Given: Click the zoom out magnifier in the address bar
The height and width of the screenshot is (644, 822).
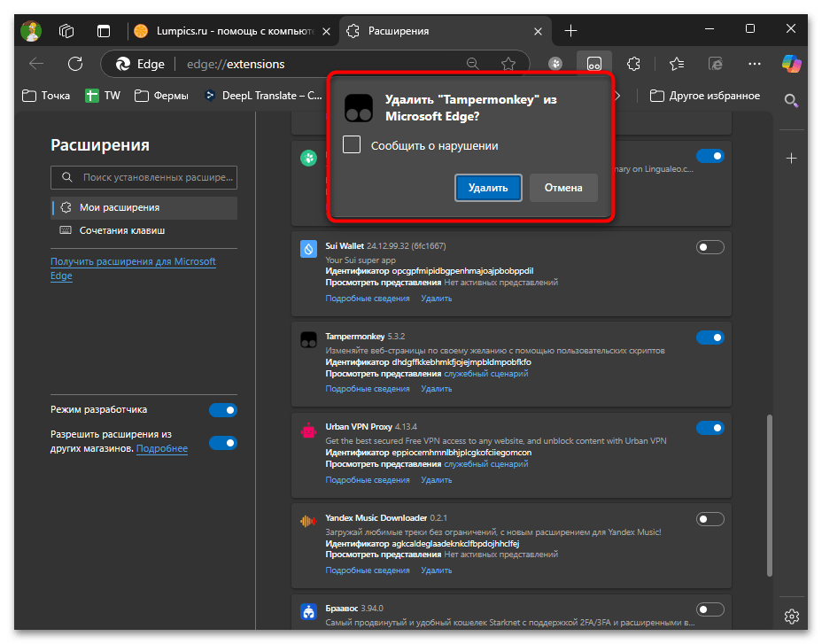Looking at the screenshot, I should coord(473,64).
